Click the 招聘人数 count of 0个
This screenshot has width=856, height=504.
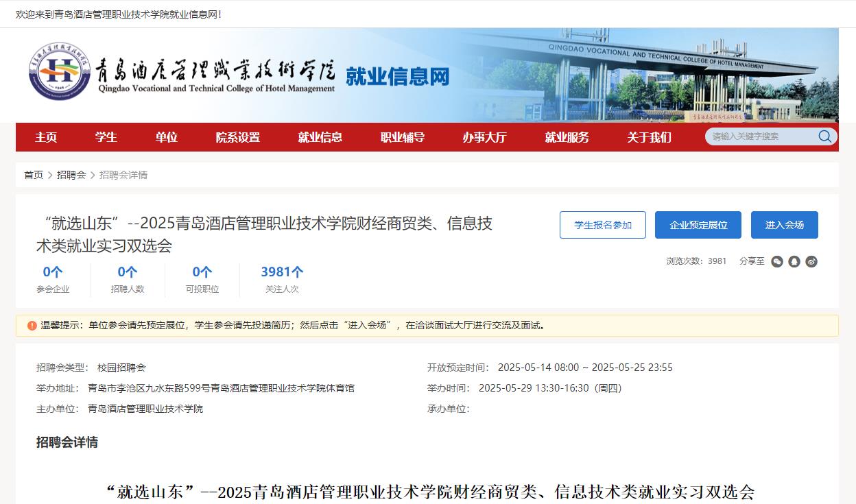pos(128,272)
